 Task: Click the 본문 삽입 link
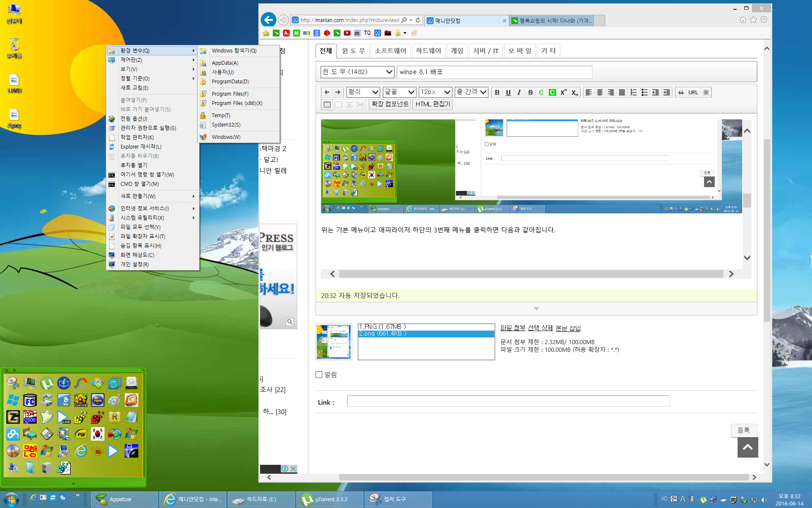(x=568, y=328)
